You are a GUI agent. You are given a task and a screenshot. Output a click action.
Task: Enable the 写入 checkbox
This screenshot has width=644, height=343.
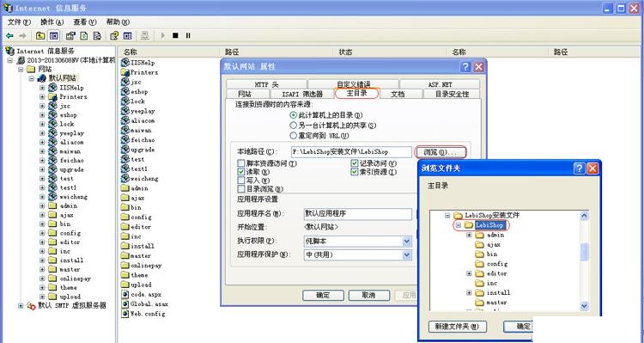241,181
